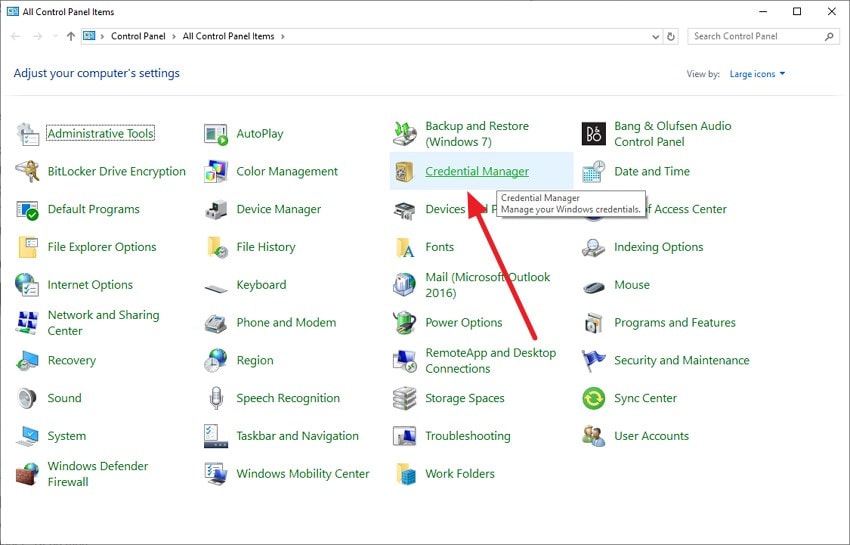This screenshot has height=545, width=850.
Task: Click the Fonts folder icon
Action: pyautogui.click(x=404, y=247)
